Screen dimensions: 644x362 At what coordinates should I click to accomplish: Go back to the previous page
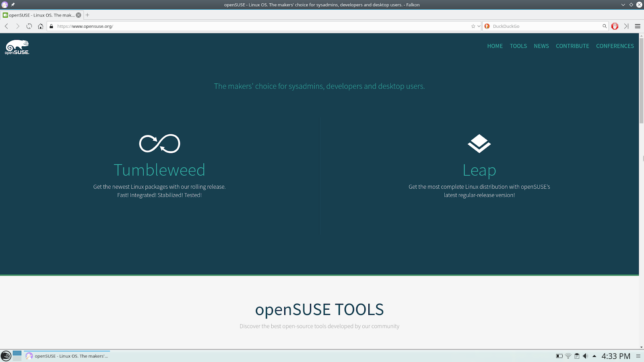coord(6,26)
